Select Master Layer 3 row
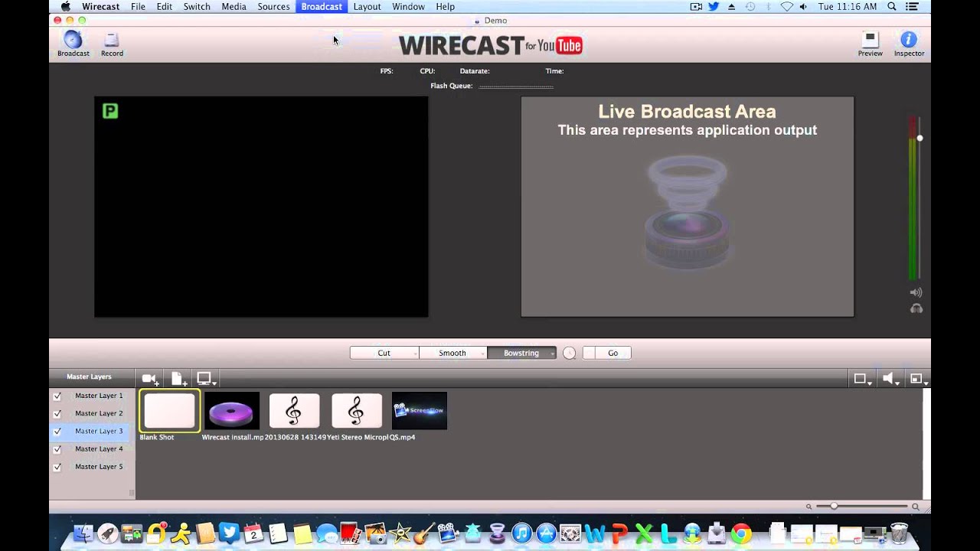 click(x=92, y=432)
